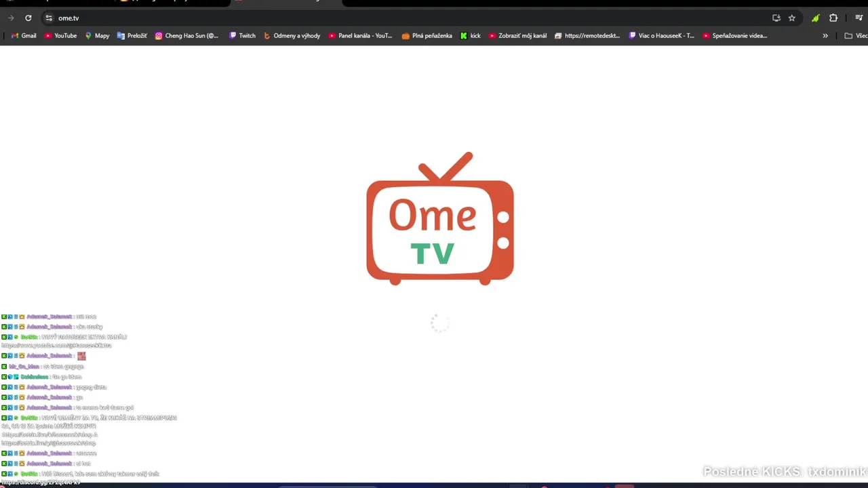This screenshot has width=868, height=488.
Task: Click the browser forward arrow
Action: click(x=11, y=18)
